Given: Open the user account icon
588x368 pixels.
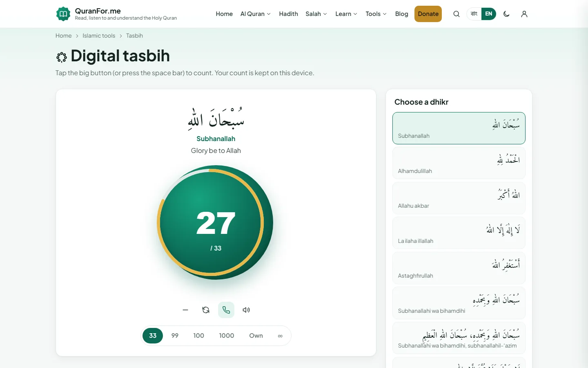Looking at the screenshot, I should [x=524, y=14].
